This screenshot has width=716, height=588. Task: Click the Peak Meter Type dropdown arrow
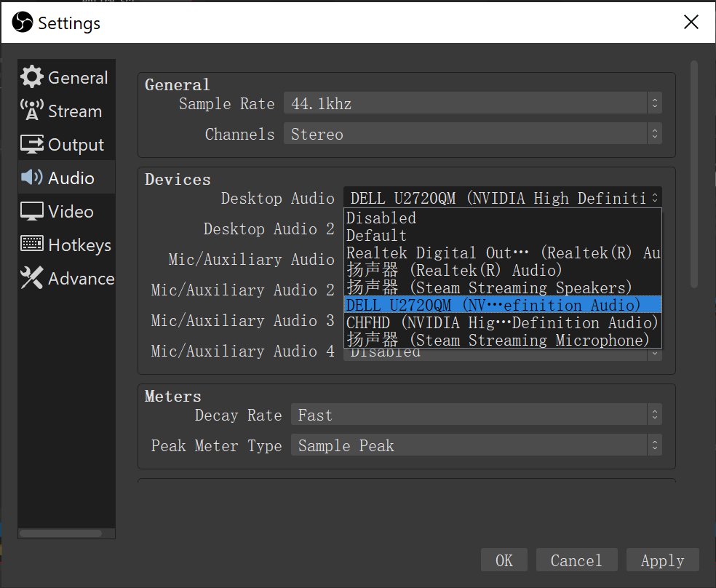point(654,445)
